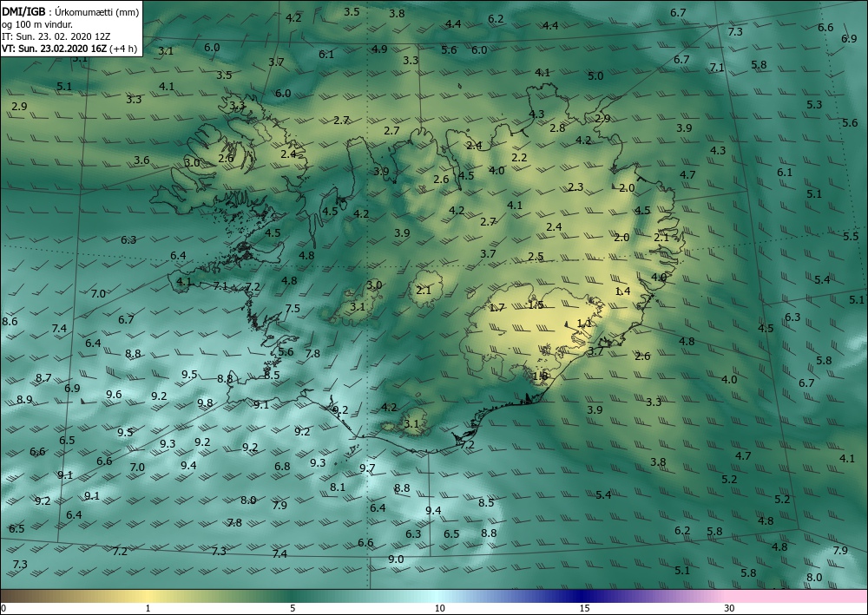Choose the 7.5 value on the map
This screenshot has width=868, height=615.
293,308
